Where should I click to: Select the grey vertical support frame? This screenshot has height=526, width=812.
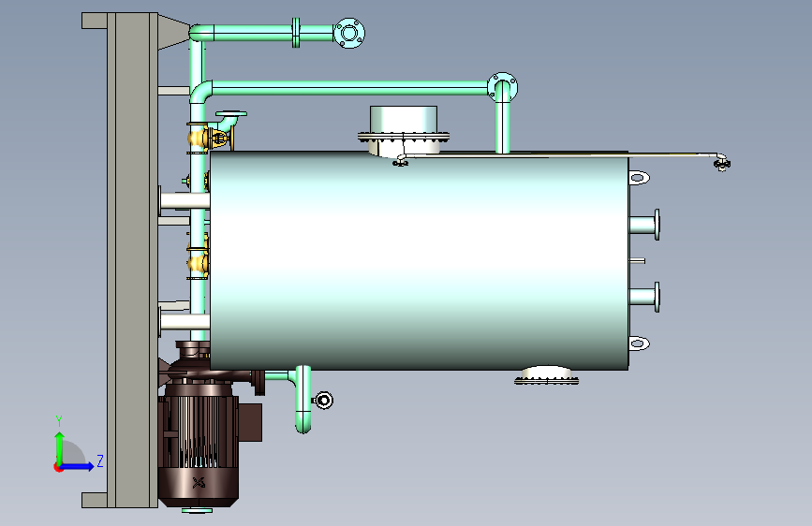pos(132,260)
